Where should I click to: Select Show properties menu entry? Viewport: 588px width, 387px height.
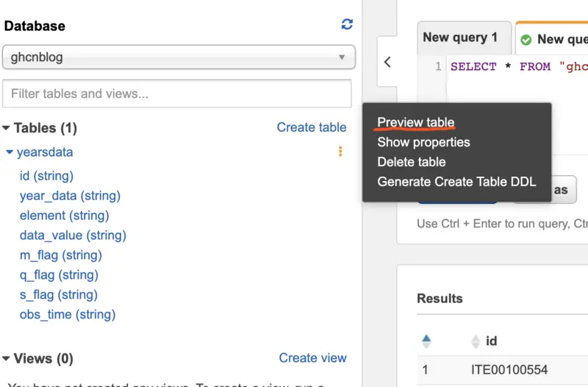tap(423, 142)
